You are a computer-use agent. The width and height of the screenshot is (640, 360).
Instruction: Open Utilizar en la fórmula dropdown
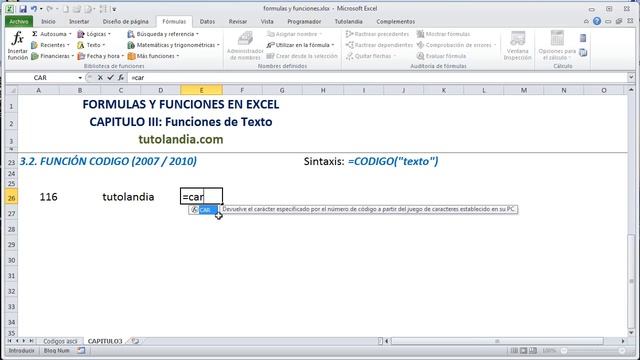pyautogui.click(x=300, y=45)
